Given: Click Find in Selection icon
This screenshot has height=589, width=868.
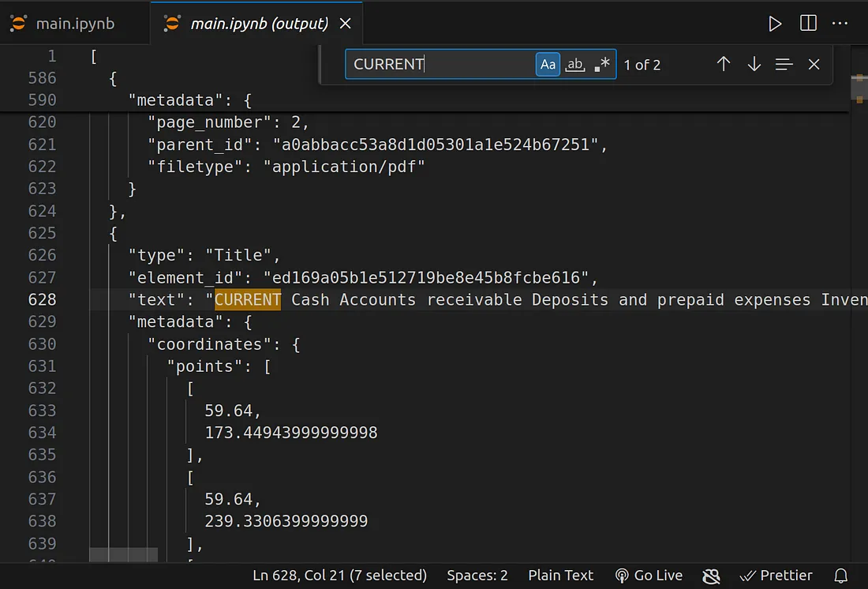Looking at the screenshot, I should (784, 65).
